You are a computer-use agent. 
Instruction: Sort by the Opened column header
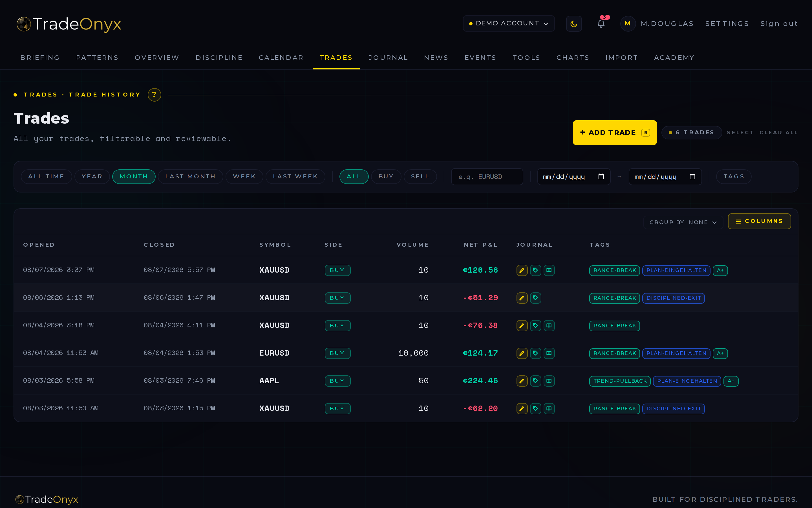pos(39,245)
